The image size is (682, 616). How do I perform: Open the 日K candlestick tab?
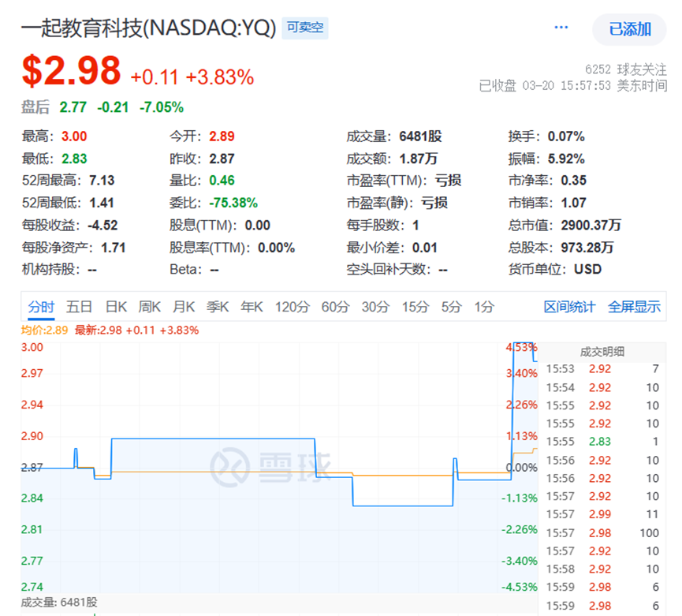coord(117,307)
